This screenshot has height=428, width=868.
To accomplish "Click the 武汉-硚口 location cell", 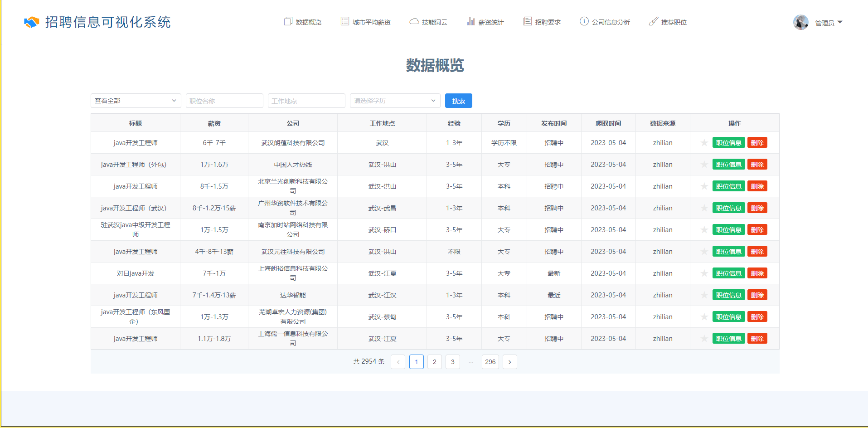I will (382, 230).
